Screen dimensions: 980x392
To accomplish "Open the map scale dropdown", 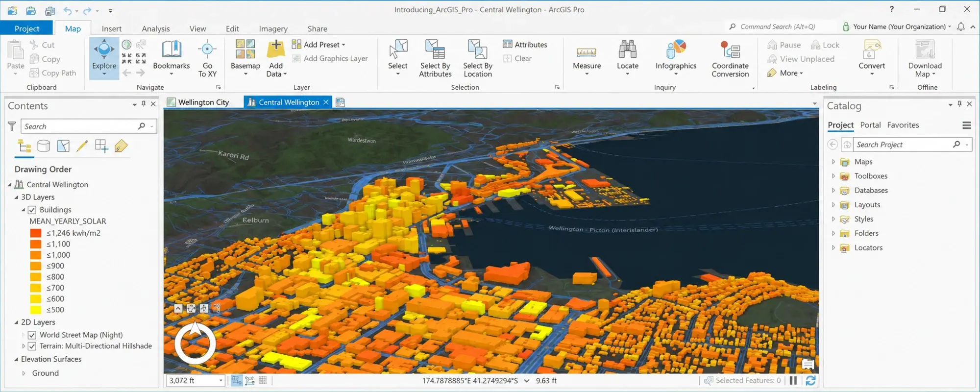I will click(220, 381).
